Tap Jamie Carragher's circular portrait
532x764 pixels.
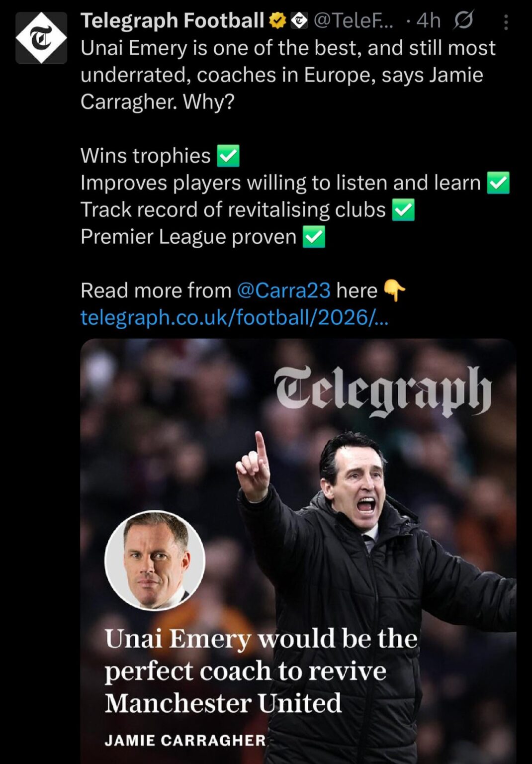[x=155, y=560]
